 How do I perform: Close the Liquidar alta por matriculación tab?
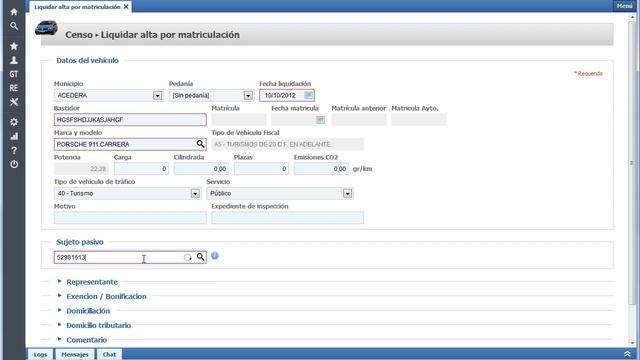(x=126, y=7)
